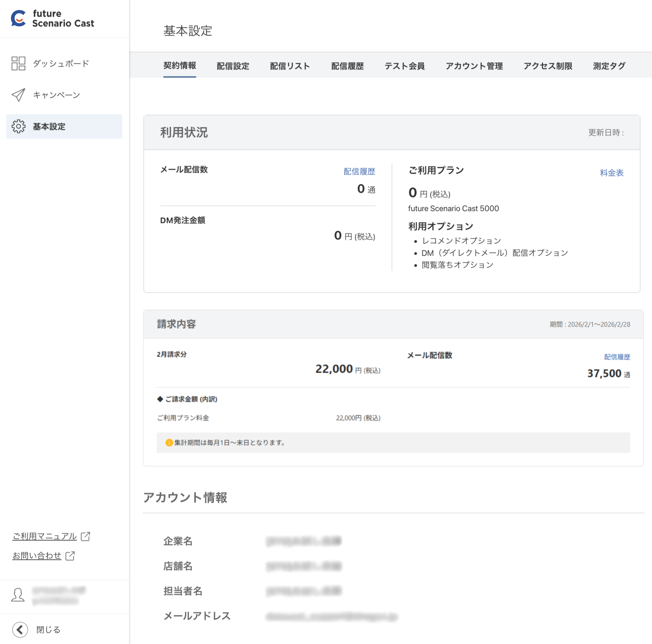Click the external-link icon beside ご利用マニュアル
The image size is (652, 644).
pos(85,536)
